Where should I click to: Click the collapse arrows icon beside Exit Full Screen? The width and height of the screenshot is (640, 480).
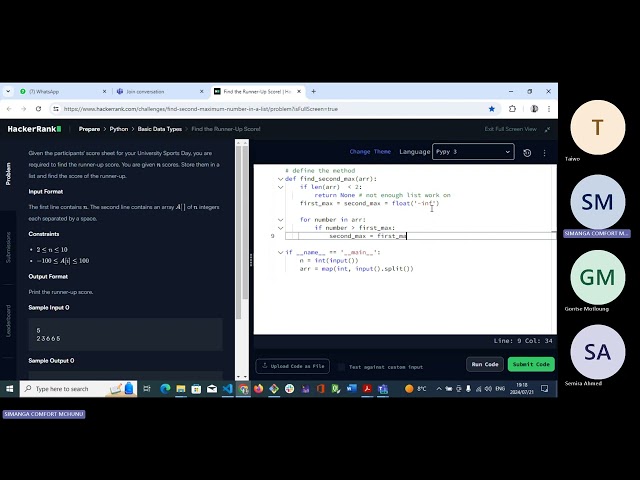(x=547, y=129)
